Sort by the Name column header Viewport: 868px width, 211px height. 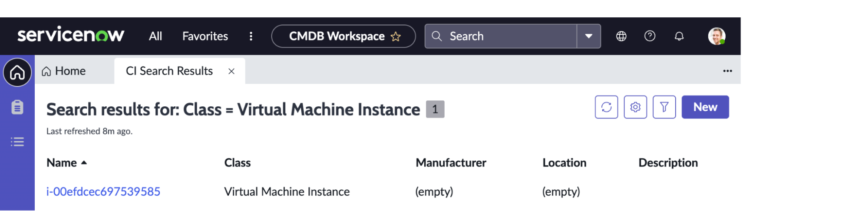(x=62, y=163)
